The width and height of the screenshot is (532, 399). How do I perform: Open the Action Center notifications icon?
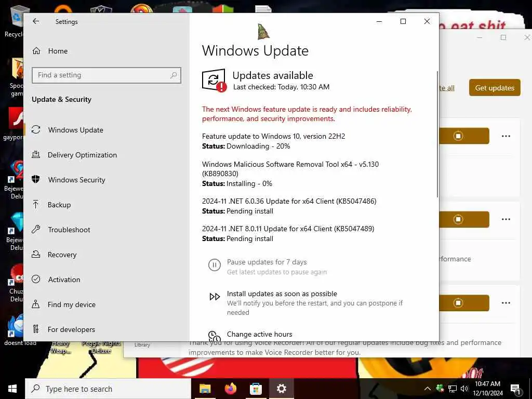coord(515,389)
